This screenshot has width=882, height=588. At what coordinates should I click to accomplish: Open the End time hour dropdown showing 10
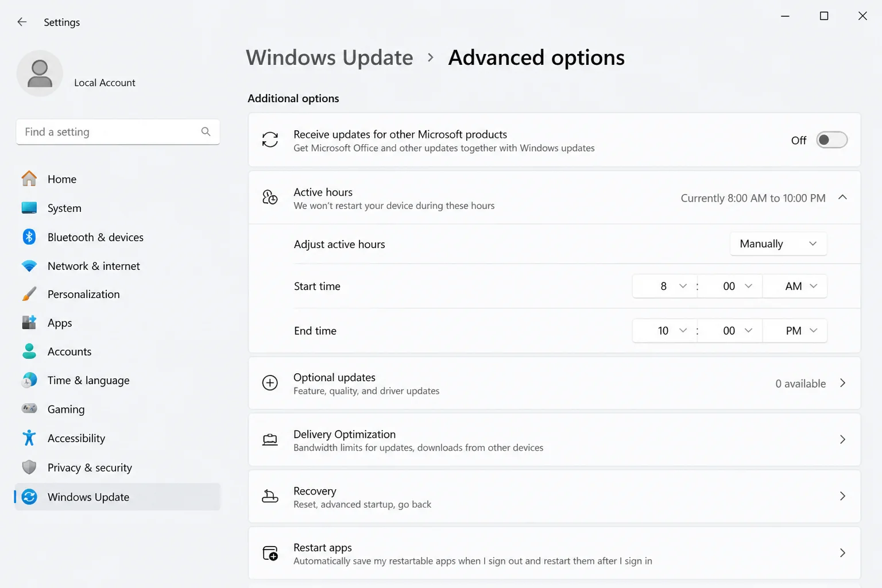[664, 331]
